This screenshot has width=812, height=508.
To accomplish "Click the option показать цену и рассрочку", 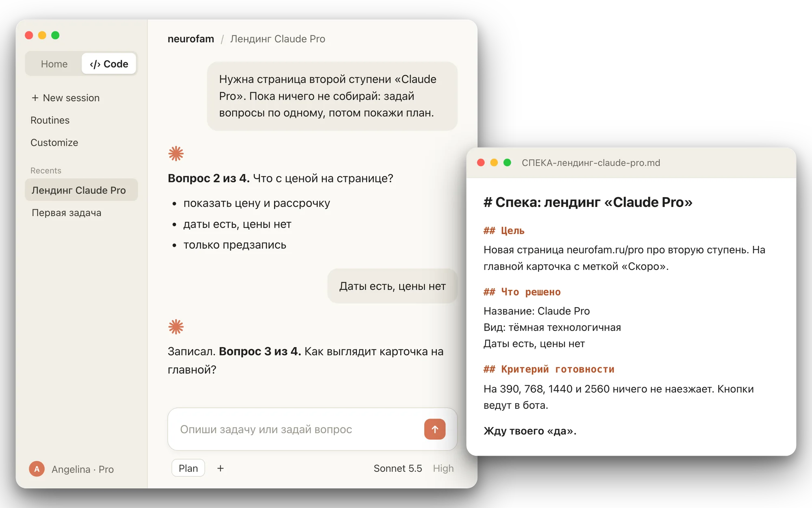I will coord(257,203).
